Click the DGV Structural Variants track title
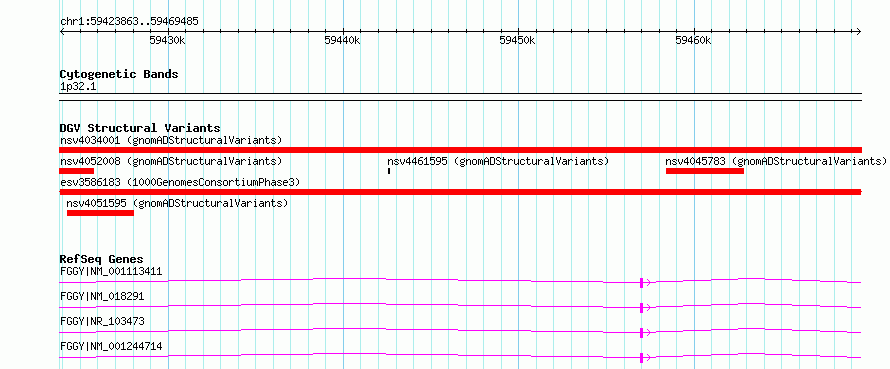This screenshot has width=890, height=369. point(140,128)
